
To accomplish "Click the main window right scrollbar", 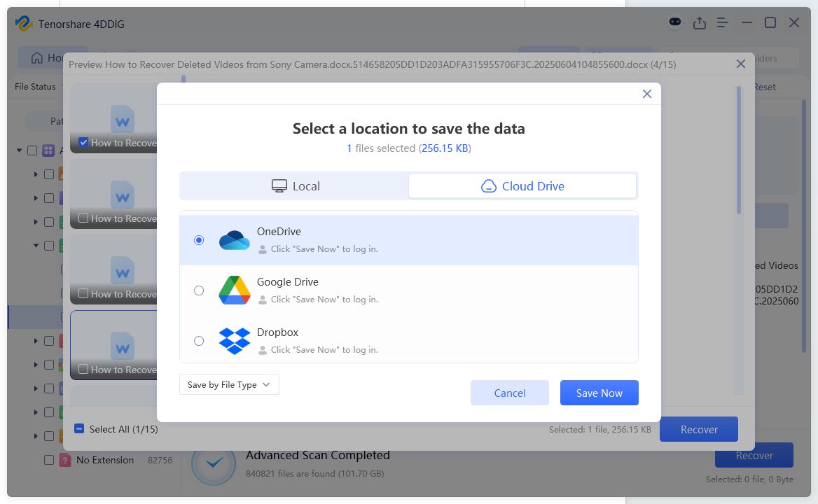I will click(804, 226).
